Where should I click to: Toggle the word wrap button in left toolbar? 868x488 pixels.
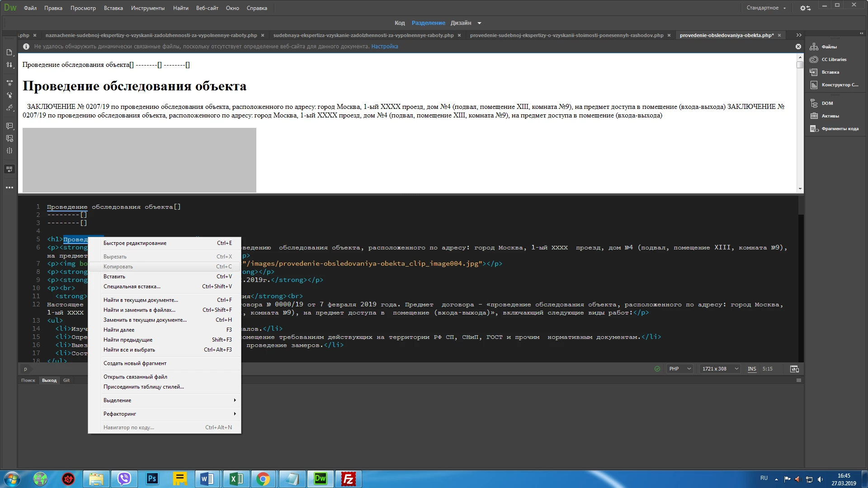(9, 169)
